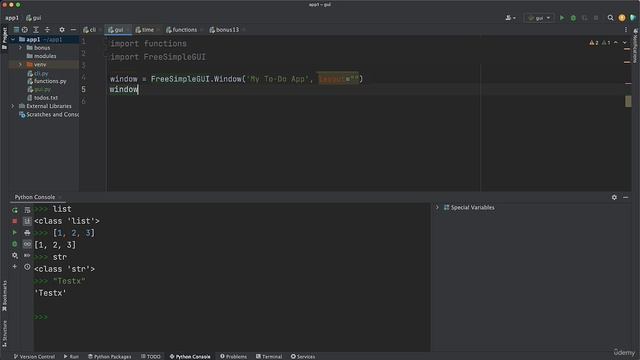The image size is (640, 360).
Task: Open the gui run configuration dropdown
Action: click(x=539, y=18)
